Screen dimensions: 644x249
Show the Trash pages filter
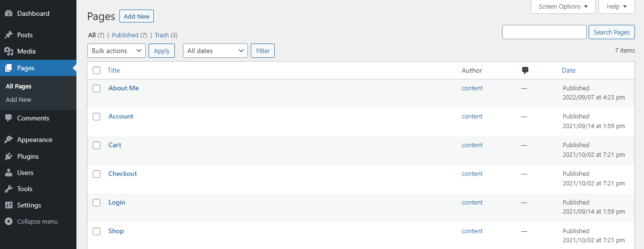[x=161, y=35]
